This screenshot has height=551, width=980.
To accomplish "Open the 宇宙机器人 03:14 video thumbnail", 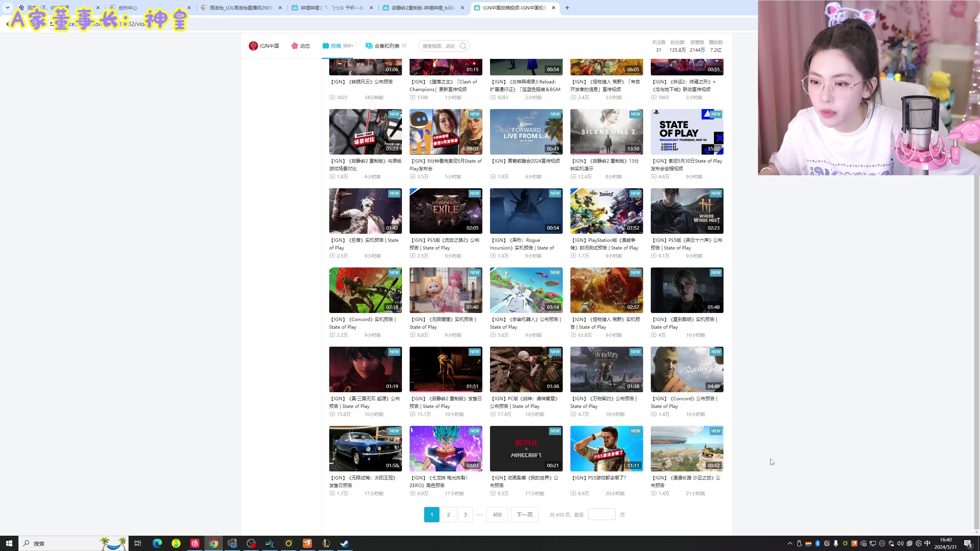I will [526, 290].
